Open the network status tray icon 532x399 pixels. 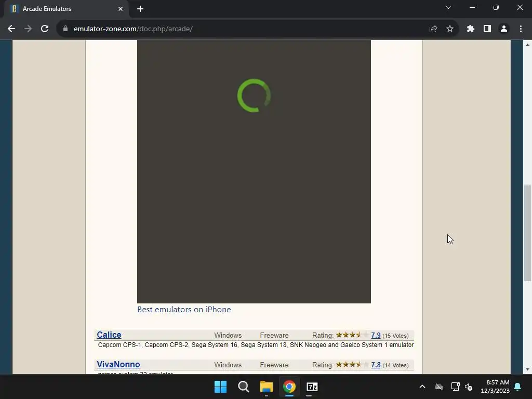(455, 387)
